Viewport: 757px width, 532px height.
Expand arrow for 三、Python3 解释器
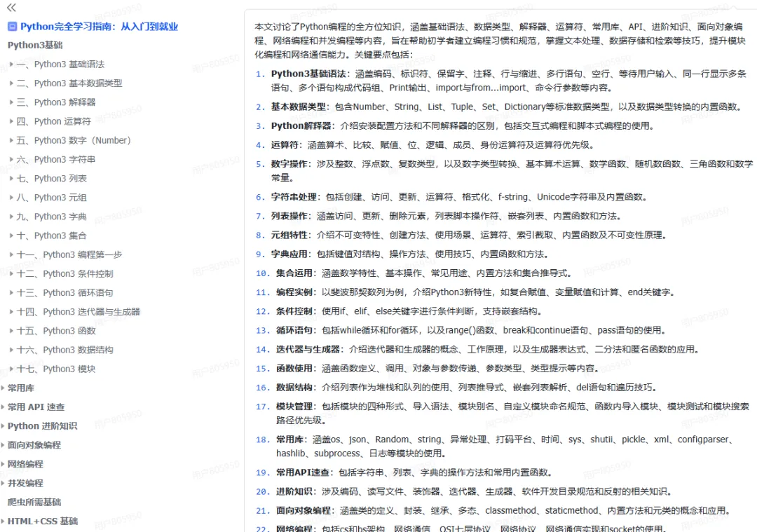coord(11,102)
